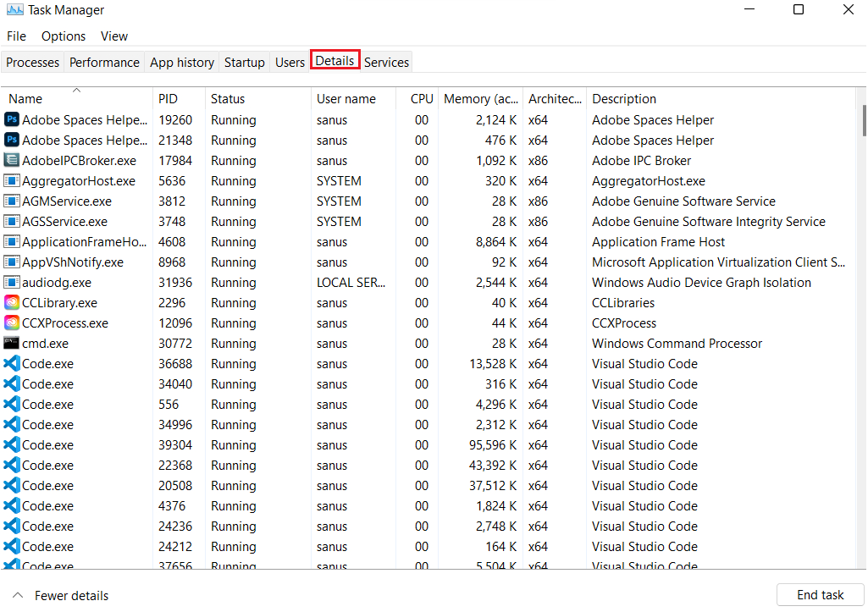Click the Adobe IPC Broker description
Screen dimensions: 868x612
(x=642, y=161)
